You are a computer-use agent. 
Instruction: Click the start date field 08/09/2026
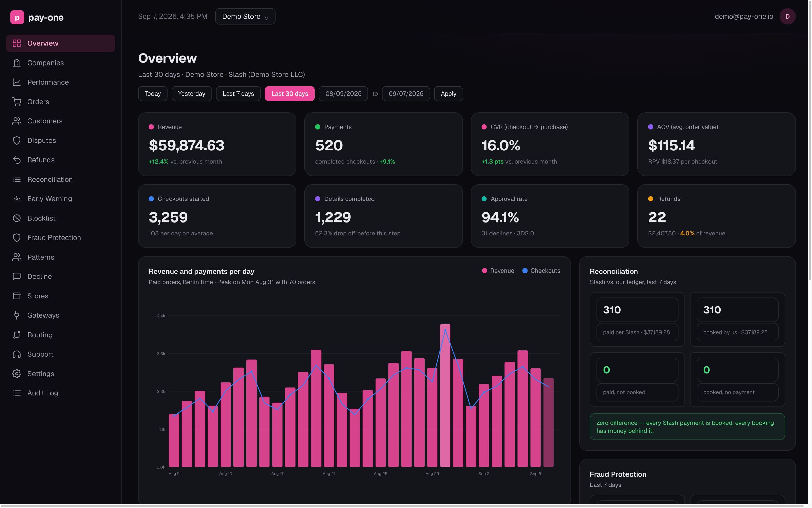(x=343, y=94)
